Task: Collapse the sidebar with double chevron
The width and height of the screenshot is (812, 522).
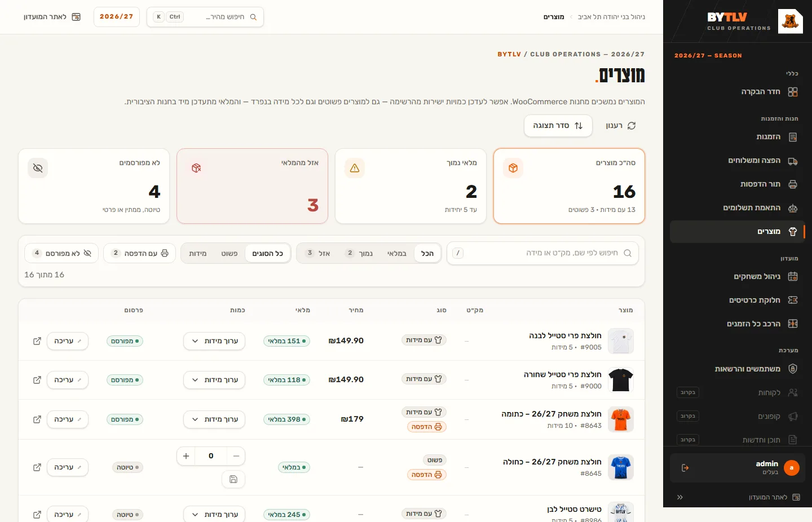Action: coord(680,497)
